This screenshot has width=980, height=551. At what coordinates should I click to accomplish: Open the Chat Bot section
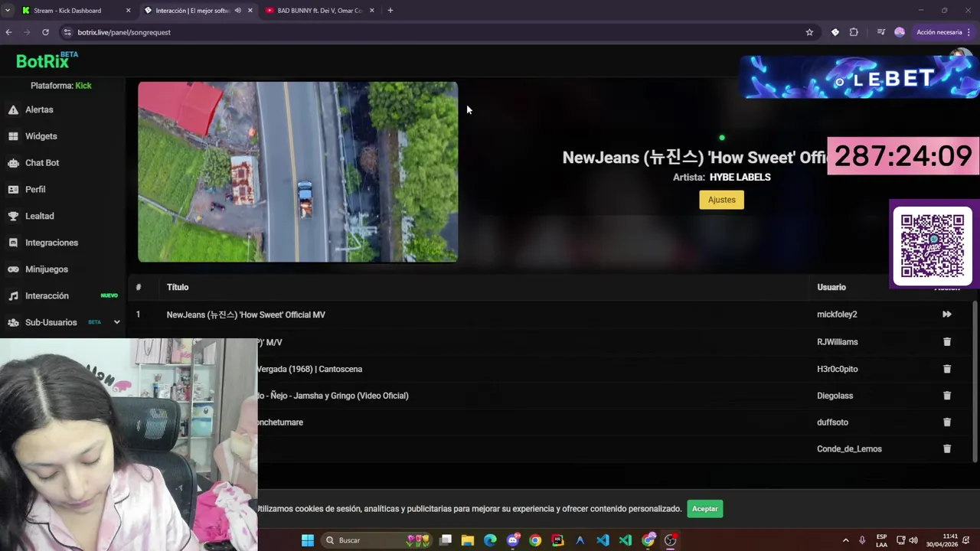[x=41, y=163]
